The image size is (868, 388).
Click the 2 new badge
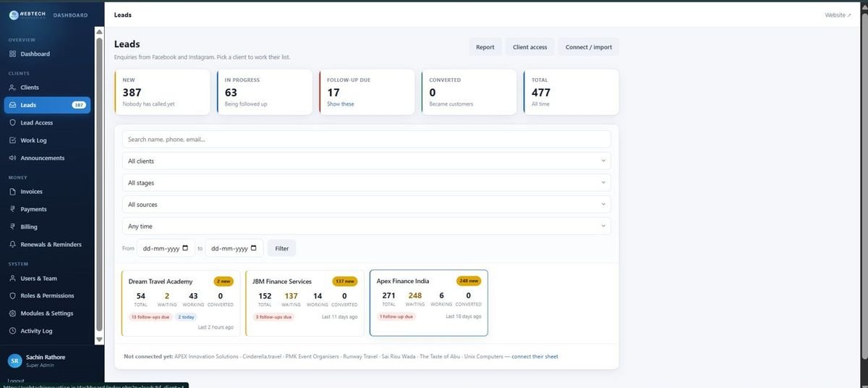tap(224, 282)
